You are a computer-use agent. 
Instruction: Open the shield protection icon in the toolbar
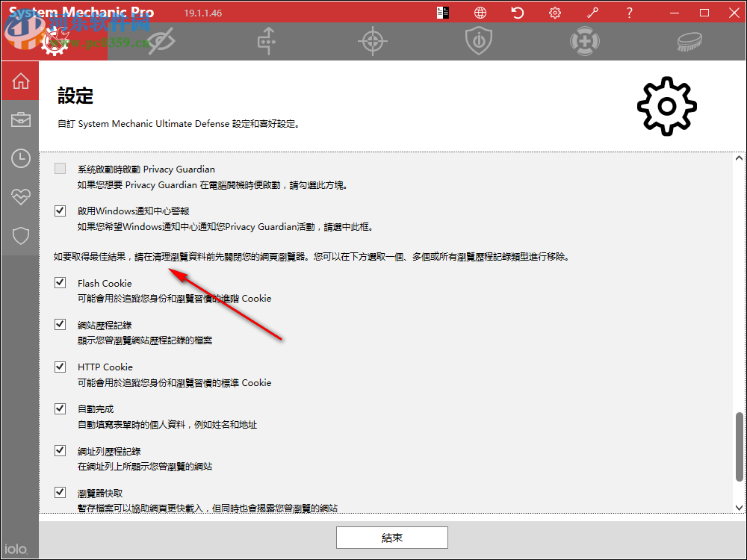pyautogui.click(x=478, y=41)
